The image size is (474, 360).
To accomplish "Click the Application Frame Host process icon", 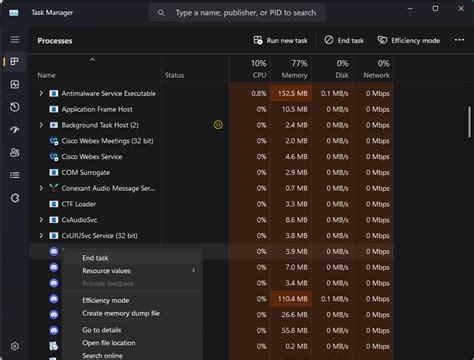I will (54, 109).
